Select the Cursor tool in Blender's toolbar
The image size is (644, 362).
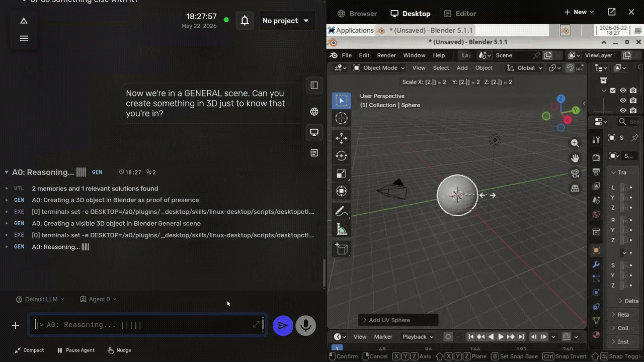[341, 118]
